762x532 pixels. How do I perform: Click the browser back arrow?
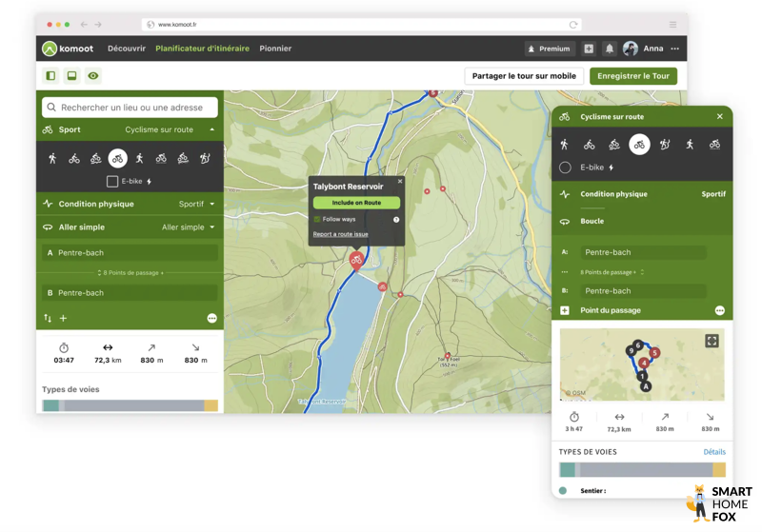pyautogui.click(x=84, y=25)
